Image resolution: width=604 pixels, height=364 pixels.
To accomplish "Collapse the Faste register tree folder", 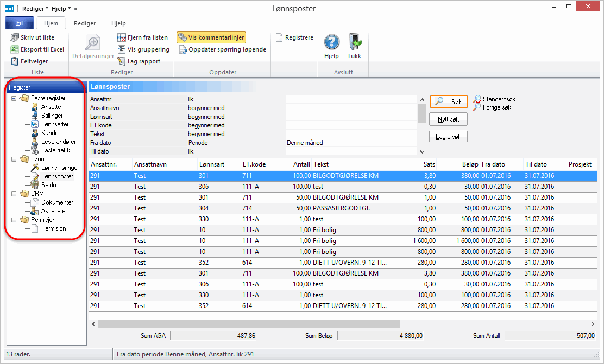I will tap(14, 98).
